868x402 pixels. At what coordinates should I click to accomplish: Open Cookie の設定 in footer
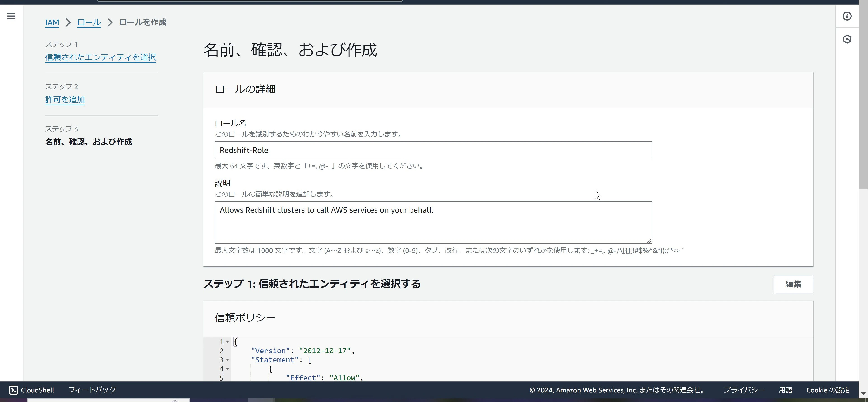828,390
